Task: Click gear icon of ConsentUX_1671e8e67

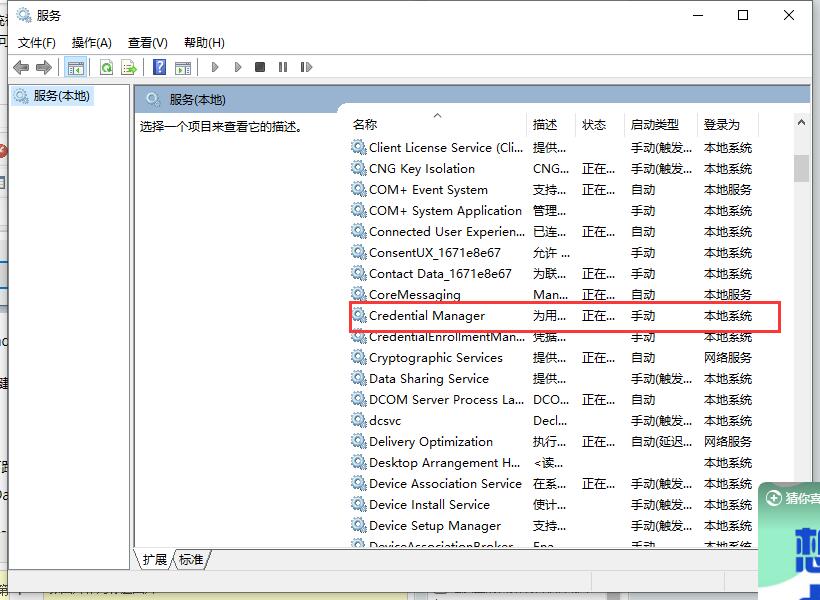Action: pyautogui.click(x=358, y=252)
